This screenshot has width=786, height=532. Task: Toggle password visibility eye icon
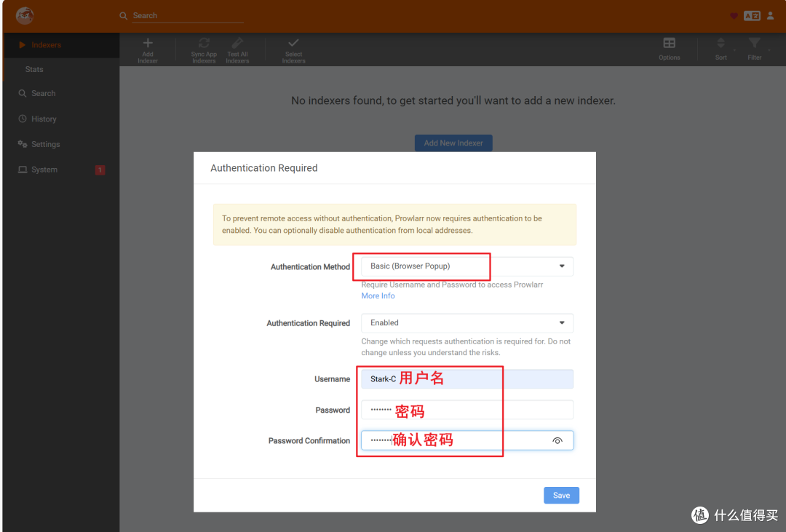coord(557,441)
